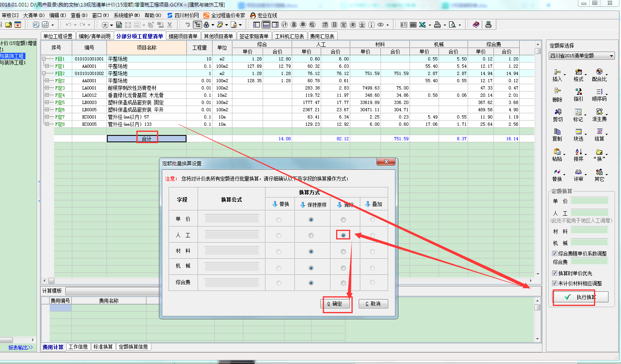Click the 人工 换算公式 input field
This screenshot has height=364, width=621.
click(x=232, y=235)
